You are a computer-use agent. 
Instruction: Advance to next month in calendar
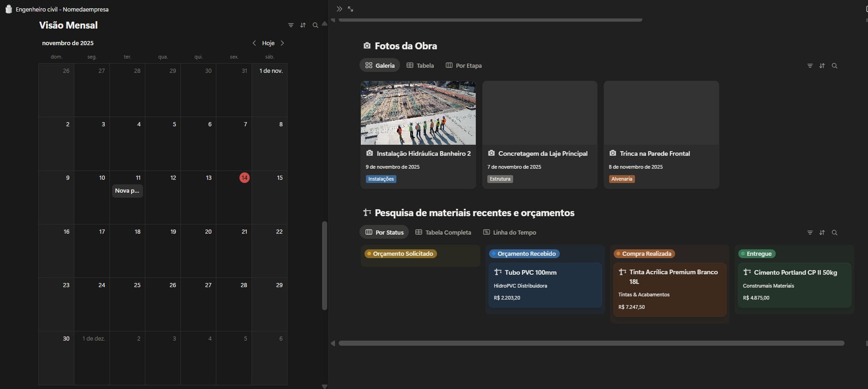point(282,43)
